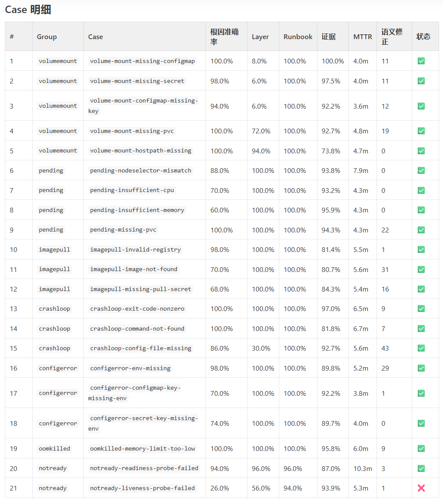Click the imagepull group tag in row 10
Image resolution: width=443 pixels, height=504 pixels.
pos(55,249)
